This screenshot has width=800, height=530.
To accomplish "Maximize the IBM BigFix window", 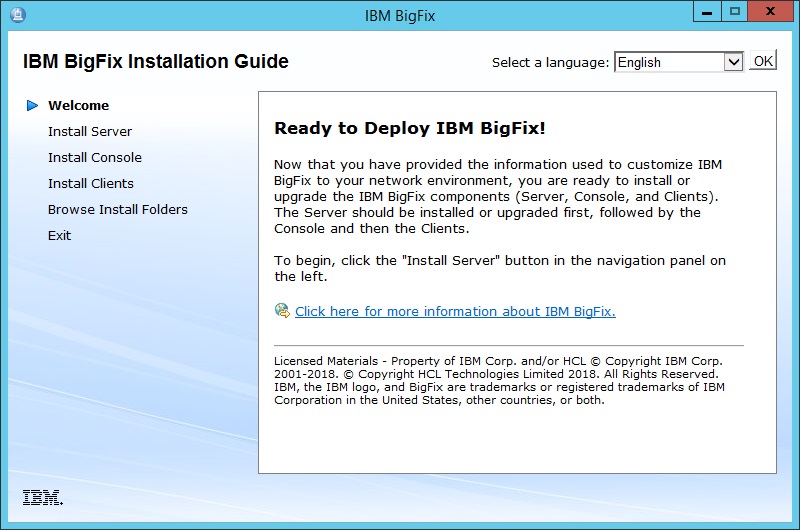I will click(x=735, y=12).
